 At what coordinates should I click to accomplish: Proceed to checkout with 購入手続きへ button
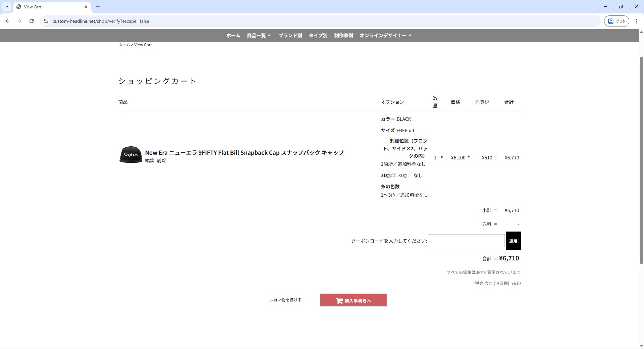coord(353,300)
